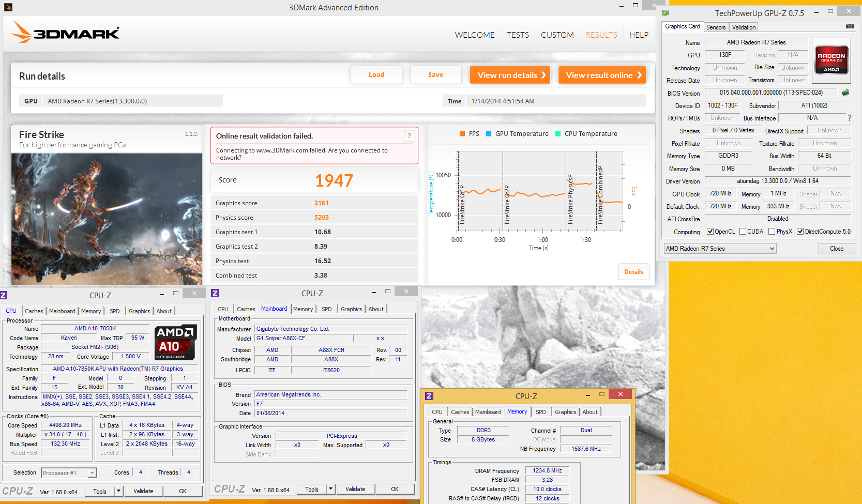862x504 pixels.
Task: Click the GPU-Z title bar app icon
Action: (x=666, y=13)
